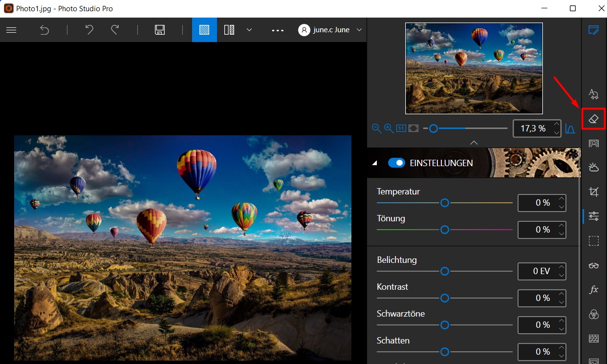Collapse the EINSTELLUNGEN section triangle
The height and width of the screenshot is (364, 607).
pyautogui.click(x=375, y=163)
